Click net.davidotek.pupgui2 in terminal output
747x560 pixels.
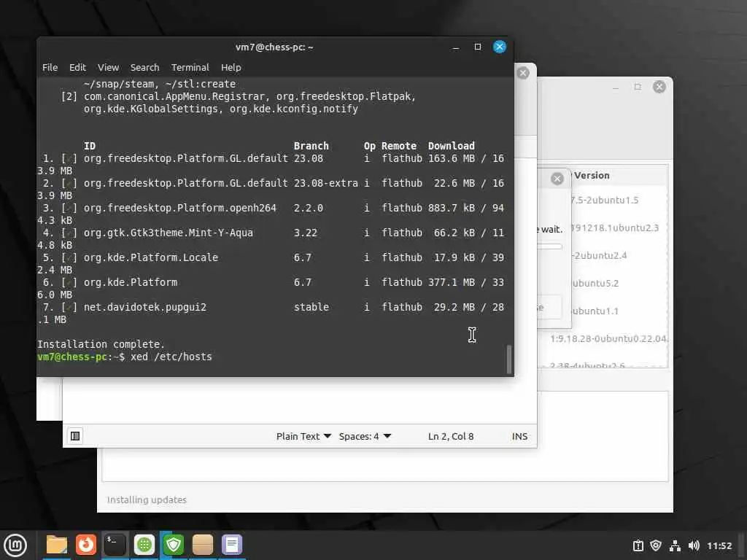click(x=145, y=307)
